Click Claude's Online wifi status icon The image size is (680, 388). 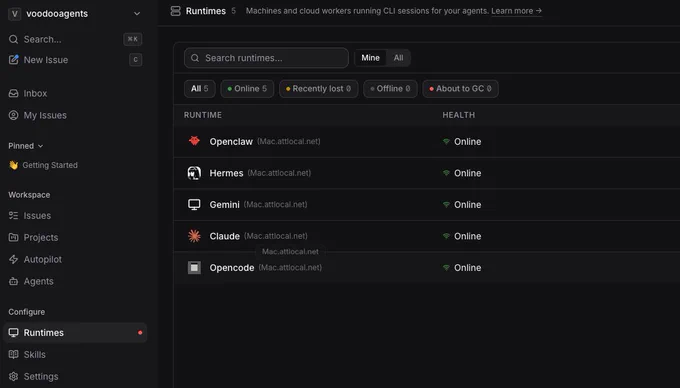(446, 236)
